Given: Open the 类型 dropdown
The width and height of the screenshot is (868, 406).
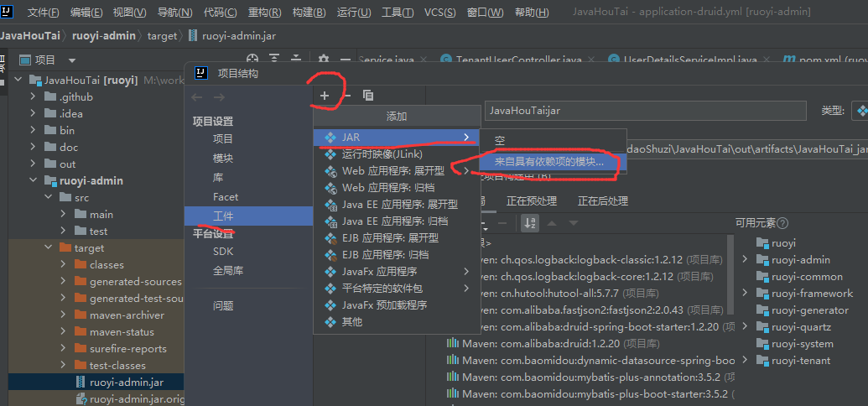Looking at the screenshot, I should click(x=860, y=110).
